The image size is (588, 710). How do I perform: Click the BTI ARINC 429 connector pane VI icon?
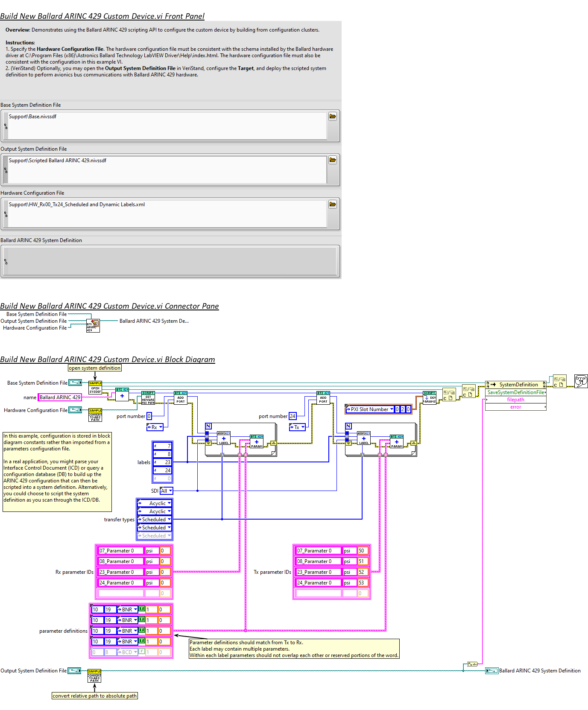point(93,326)
